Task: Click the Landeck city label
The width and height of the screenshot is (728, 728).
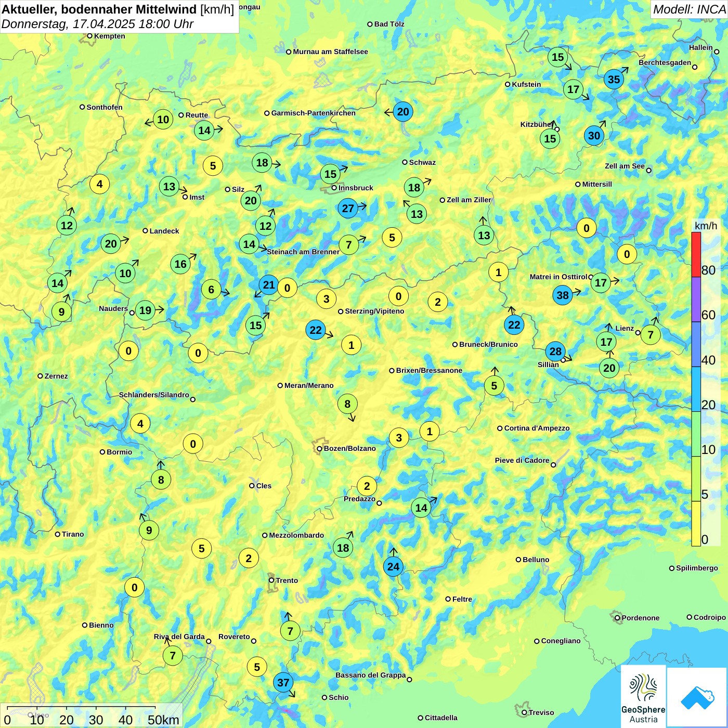Action: click(x=164, y=231)
